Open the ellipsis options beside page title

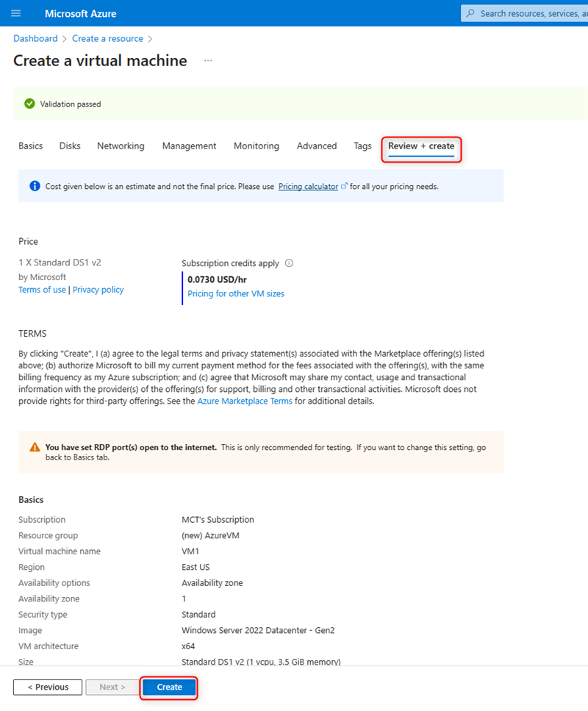208,61
